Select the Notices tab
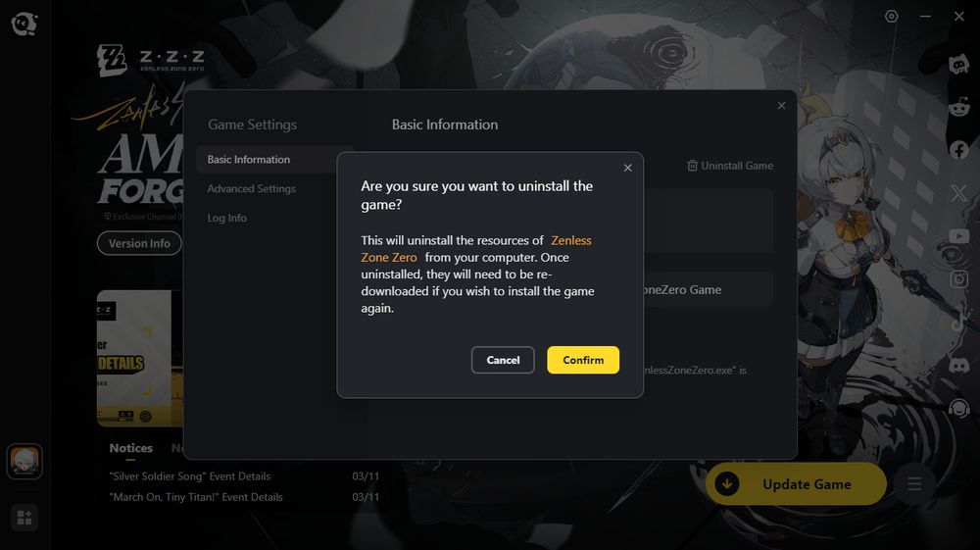This screenshot has height=550, width=980. (x=130, y=448)
